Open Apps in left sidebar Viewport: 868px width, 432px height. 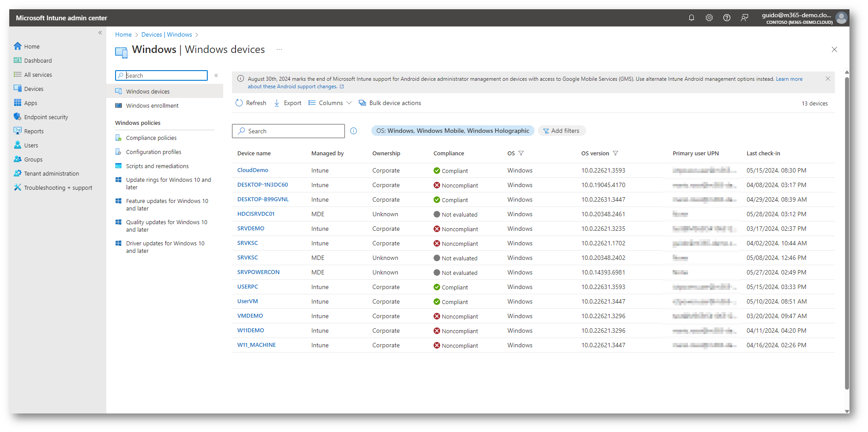click(x=30, y=103)
